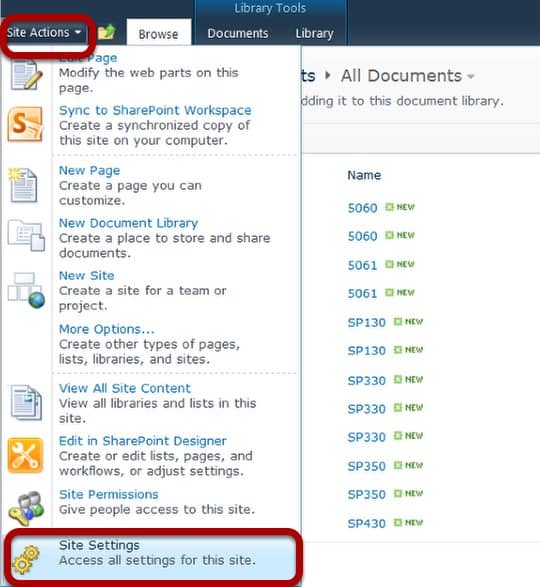Viewport: 540px width, 587px height.
Task: Click the SharePoint Designer tools icon
Action: click(25, 456)
